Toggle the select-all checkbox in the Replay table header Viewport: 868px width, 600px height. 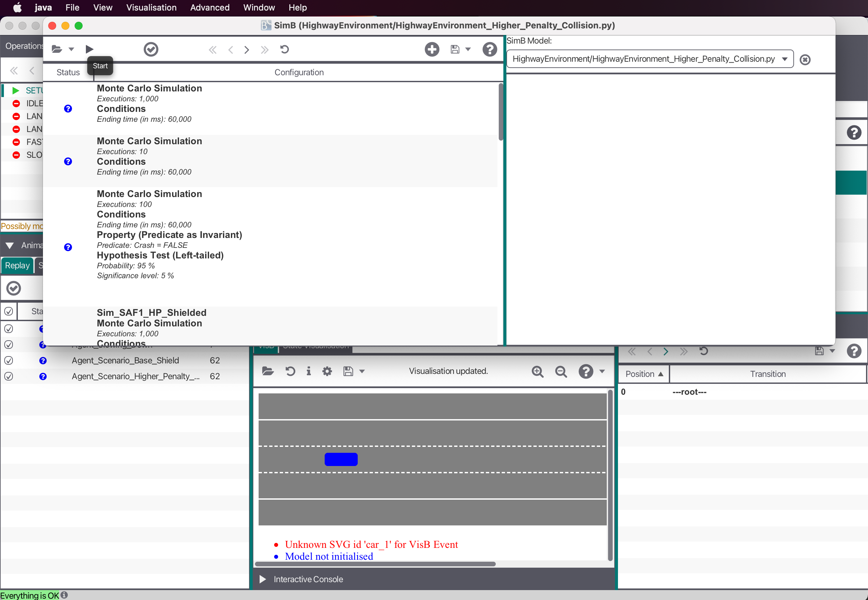pos(8,311)
